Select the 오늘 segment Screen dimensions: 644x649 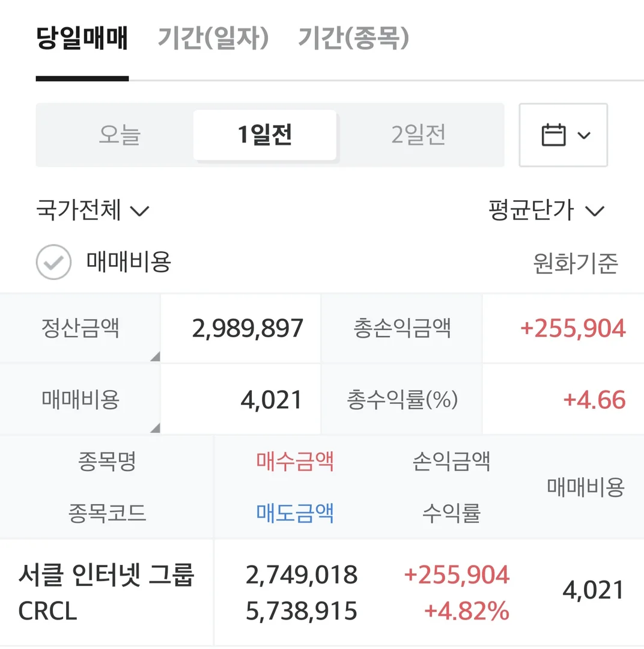click(119, 135)
